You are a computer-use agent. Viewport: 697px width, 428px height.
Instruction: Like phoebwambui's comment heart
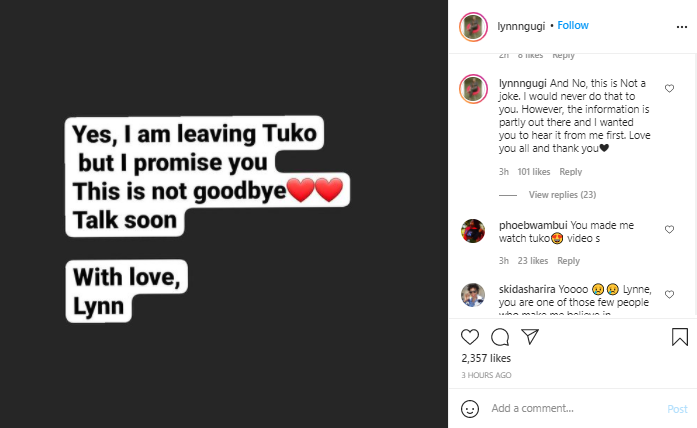[x=669, y=229]
